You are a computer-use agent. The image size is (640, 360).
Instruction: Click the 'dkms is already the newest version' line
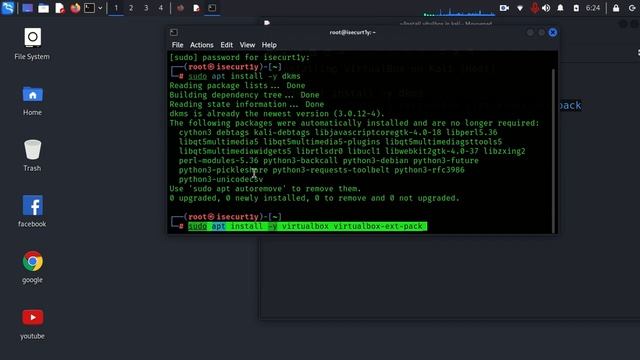277,113
